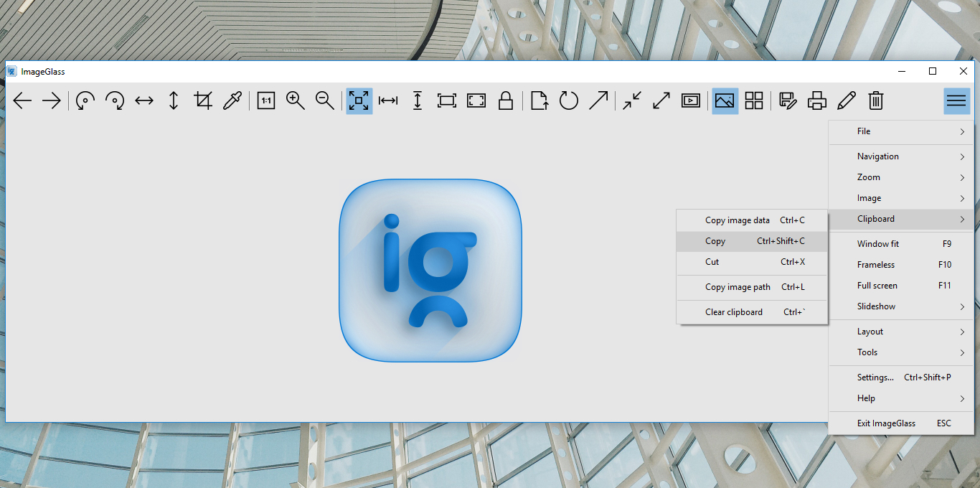Toggle Auto zoom mode
Viewport: 980px width, 488px height.
[359, 101]
